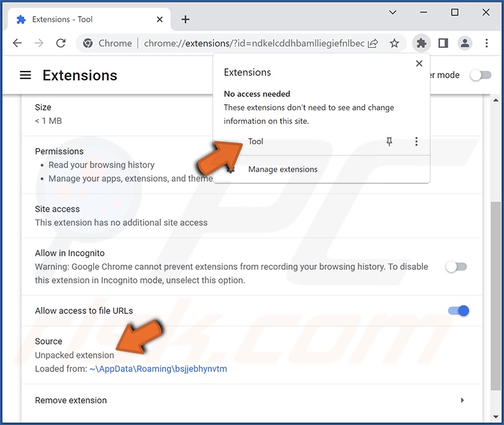The width and height of the screenshot is (504, 425).
Task: Open the Chrome profile avatar
Action: point(465,43)
